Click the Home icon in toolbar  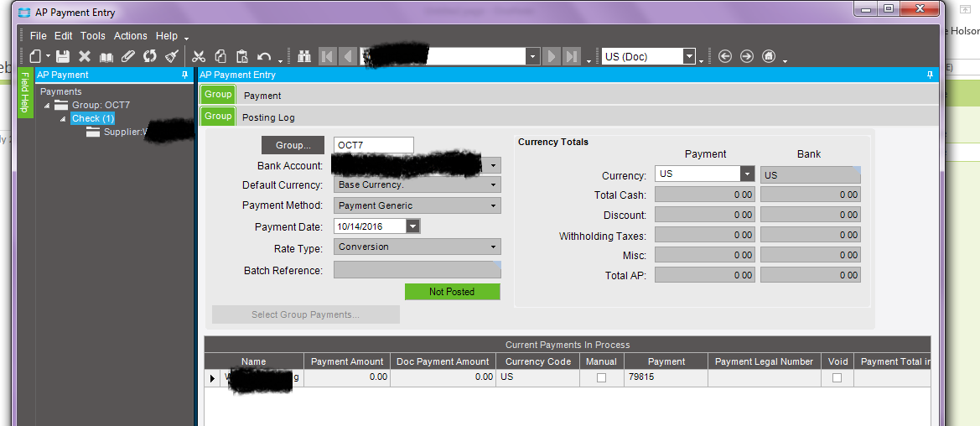769,56
